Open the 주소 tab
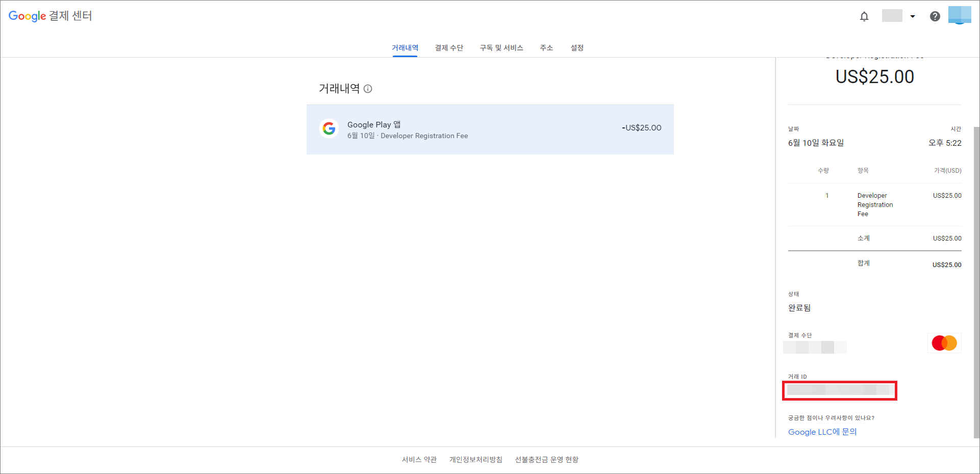The width and height of the screenshot is (980, 474). tap(546, 48)
